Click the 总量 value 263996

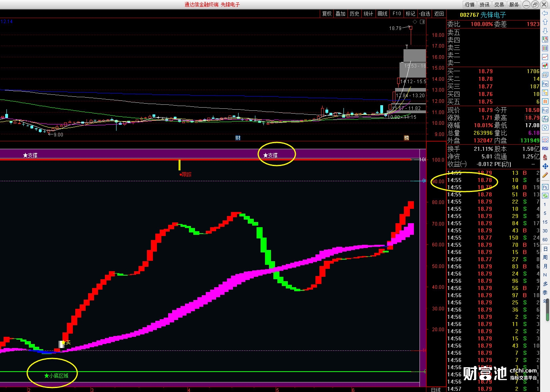pos(483,133)
